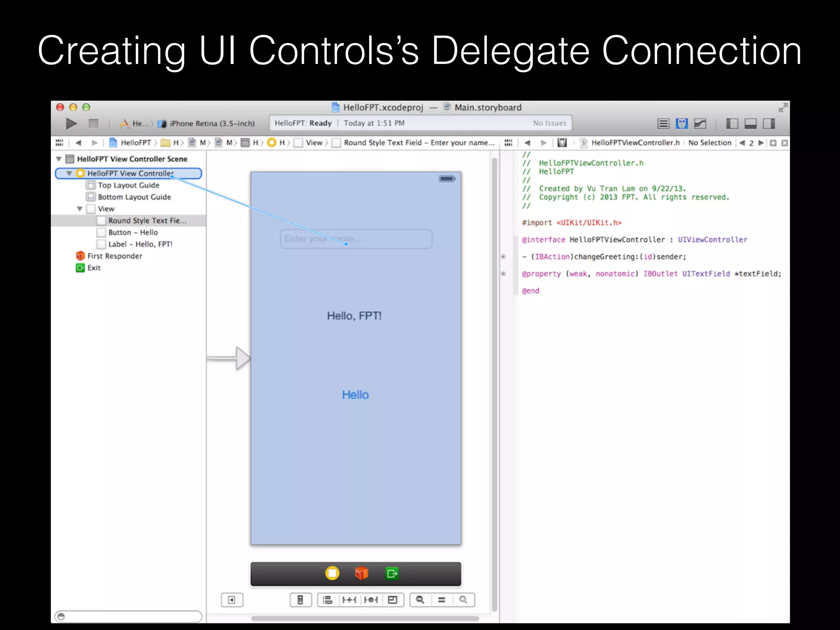Image resolution: width=840 pixels, height=630 pixels.
Task: Open Resolve Auto Layout Issues button
Action: tap(371, 600)
